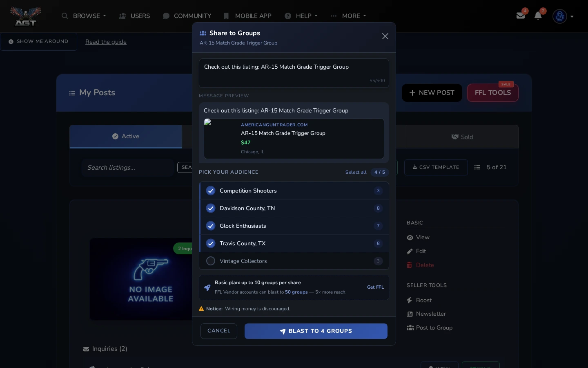Open the Users nav item

point(134,16)
